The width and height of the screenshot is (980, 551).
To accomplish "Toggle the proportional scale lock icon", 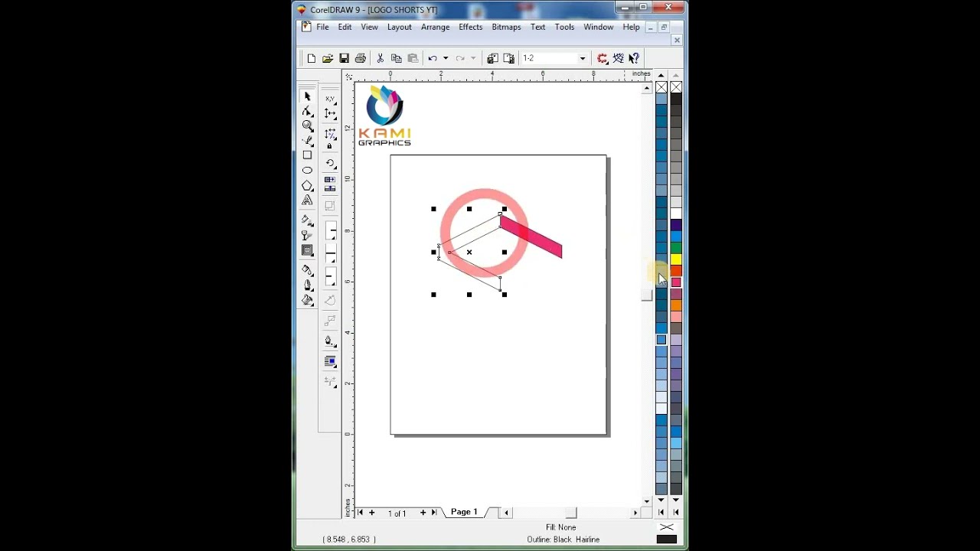I will coord(329,146).
